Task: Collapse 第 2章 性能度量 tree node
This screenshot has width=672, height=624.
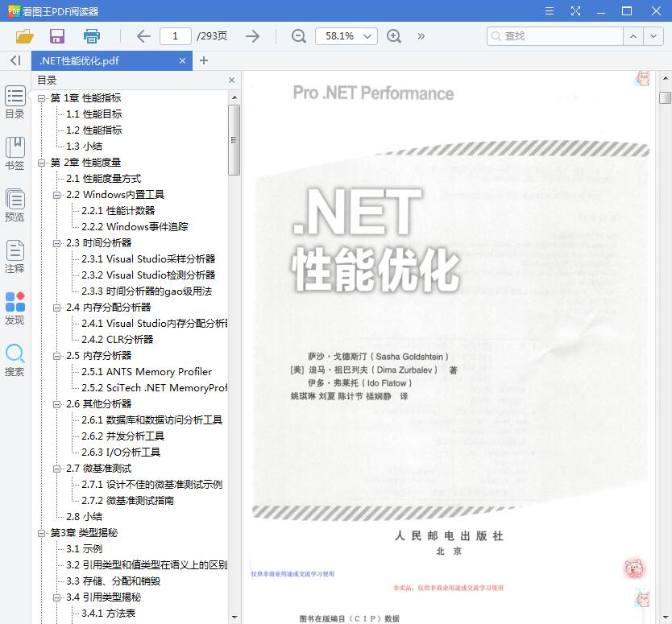Action: point(41,163)
